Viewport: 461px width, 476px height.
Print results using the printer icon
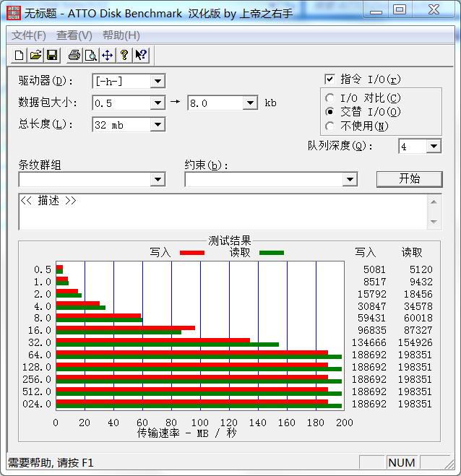[x=74, y=55]
